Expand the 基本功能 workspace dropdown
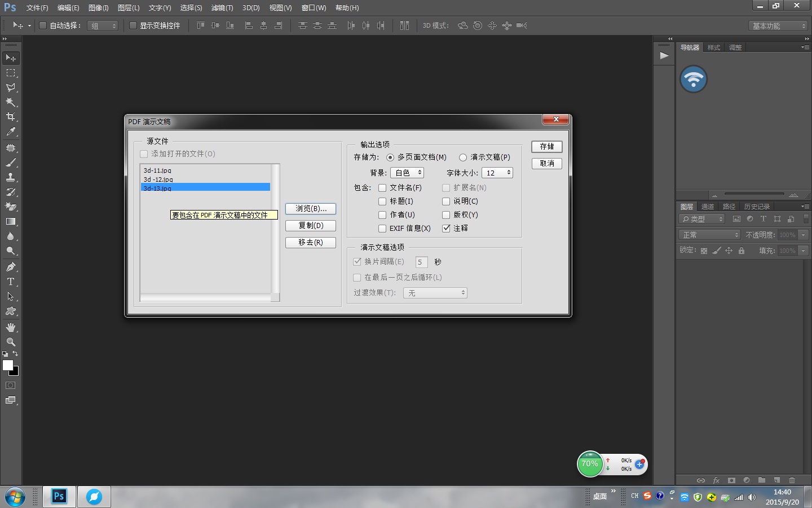Viewport: 812px width, 508px height. [779, 26]
